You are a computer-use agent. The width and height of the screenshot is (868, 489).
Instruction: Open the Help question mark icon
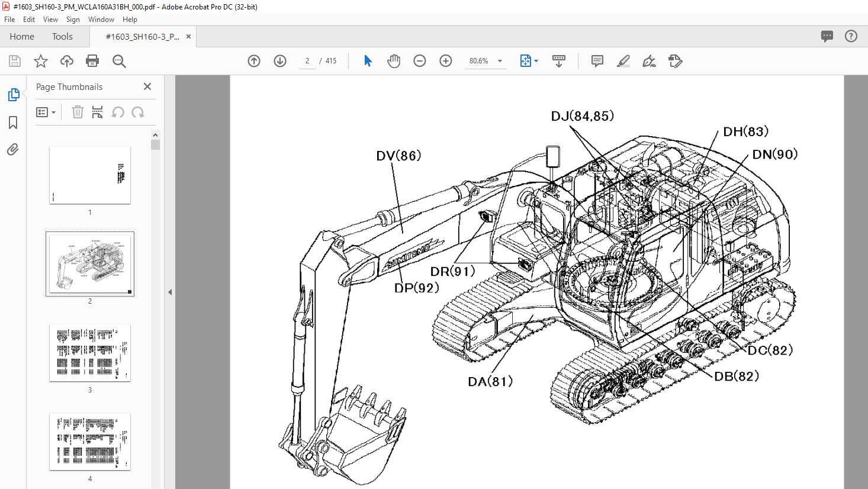pyautogui.click(x=851, y=36)
